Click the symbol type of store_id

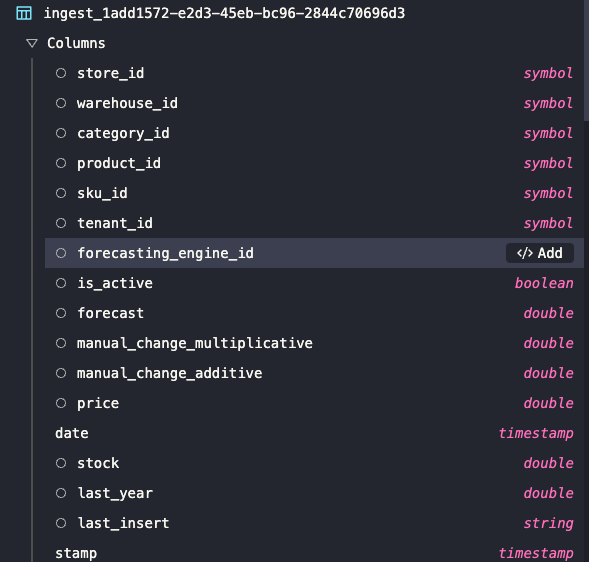click(548, 74)
